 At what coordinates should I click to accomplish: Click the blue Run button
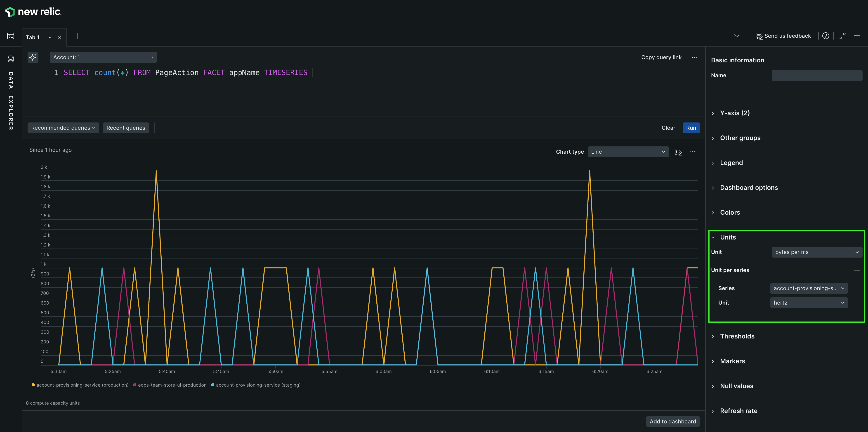point(691,128)
